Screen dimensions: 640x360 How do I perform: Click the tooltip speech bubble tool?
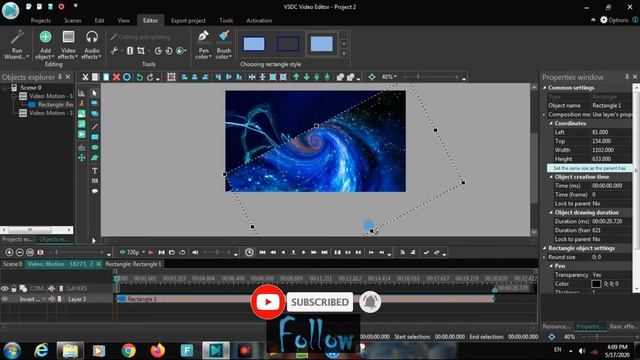(95, 191)
